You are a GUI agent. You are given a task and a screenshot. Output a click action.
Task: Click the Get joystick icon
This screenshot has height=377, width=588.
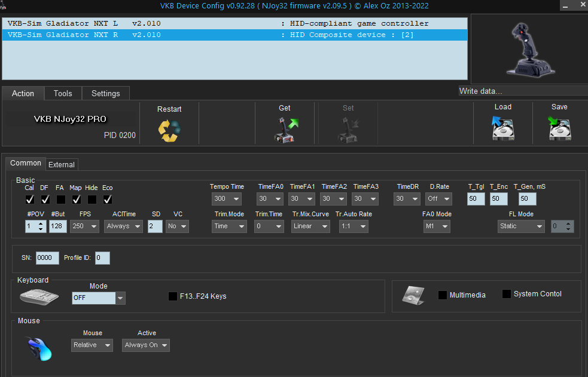pyautogui.click(x=285, y=130)
